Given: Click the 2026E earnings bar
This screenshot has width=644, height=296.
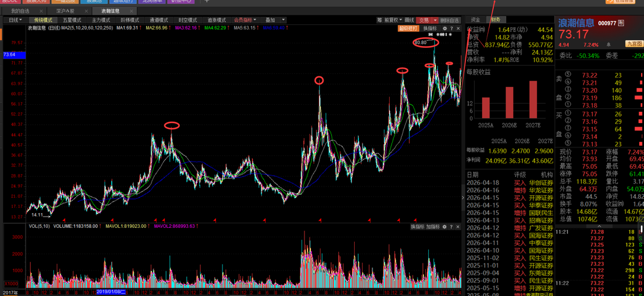Looking at the screenshot, I should tap(510, 103).
